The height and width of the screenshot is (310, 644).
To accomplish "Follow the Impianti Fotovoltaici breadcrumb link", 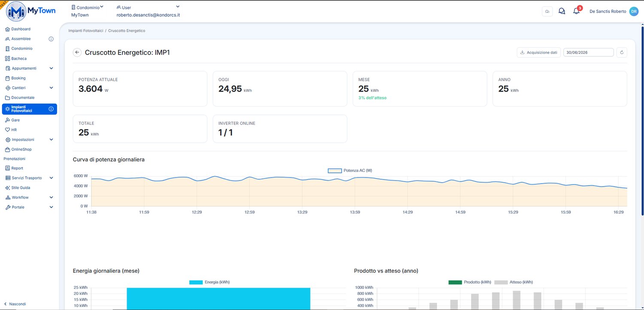I will [85, 31].
